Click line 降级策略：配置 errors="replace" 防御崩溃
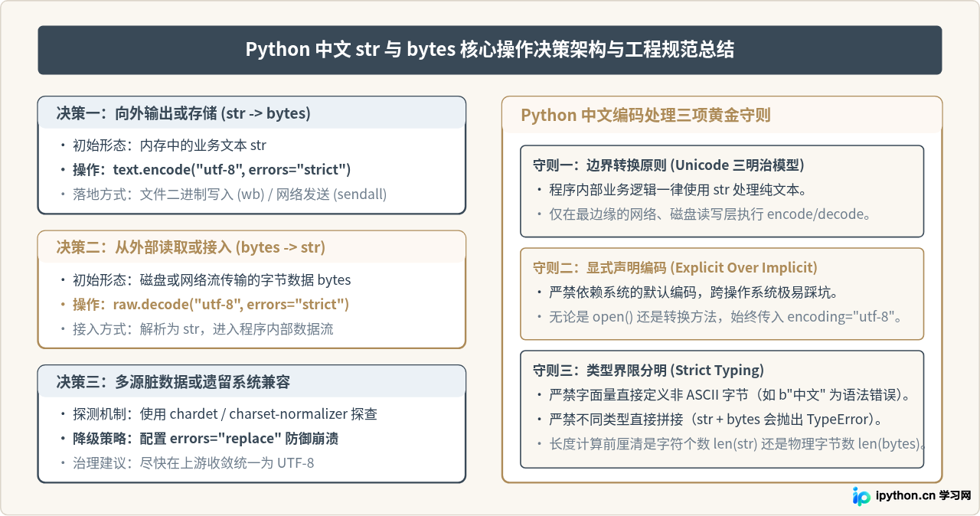The width and height of the screenshot is (980, 516). [206, 438]
